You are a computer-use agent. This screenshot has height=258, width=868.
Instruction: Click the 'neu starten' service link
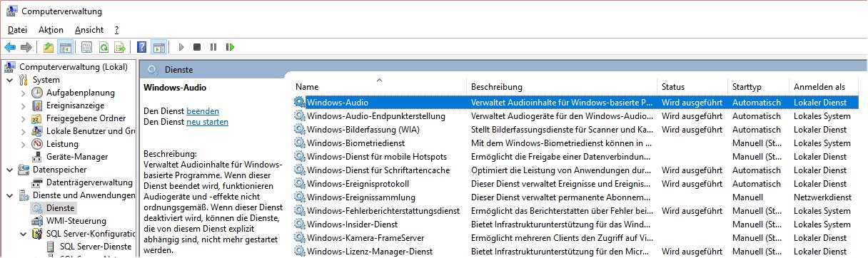pyautogui.click(x=207, y=122)
